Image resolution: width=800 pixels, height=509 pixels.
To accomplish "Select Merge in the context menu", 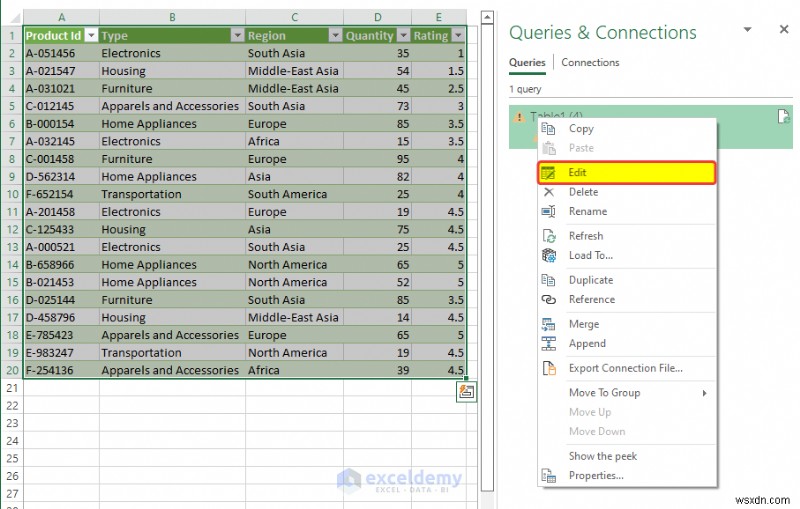I will (628, 324).
